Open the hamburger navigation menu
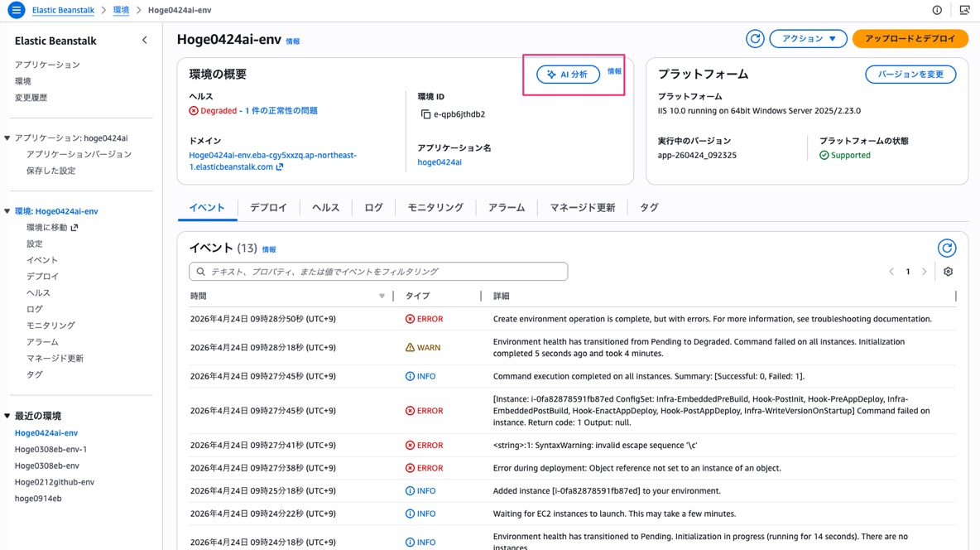Screen dimensions: 980x550 pyautogui.click(x=16, y=11)
